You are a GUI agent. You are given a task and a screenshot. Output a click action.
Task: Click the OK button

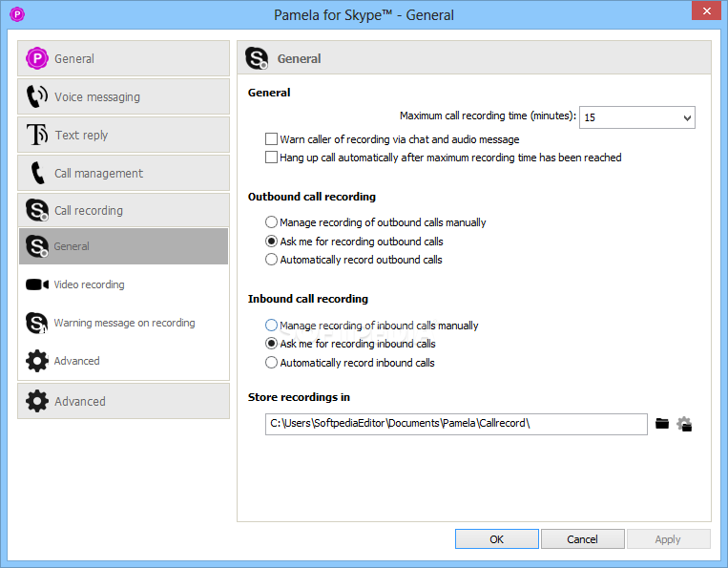click(497, 539)
